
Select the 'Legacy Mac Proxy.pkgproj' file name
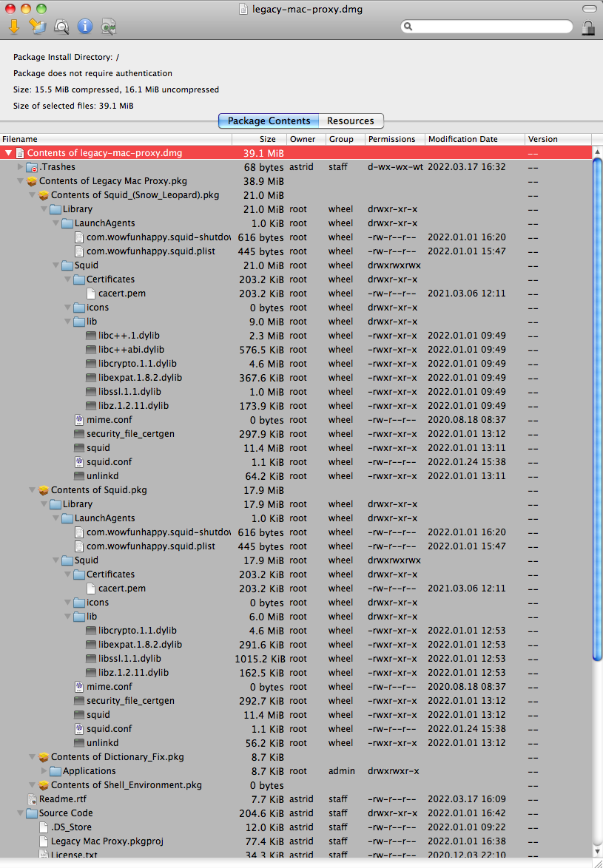click(x=107, y=841)
